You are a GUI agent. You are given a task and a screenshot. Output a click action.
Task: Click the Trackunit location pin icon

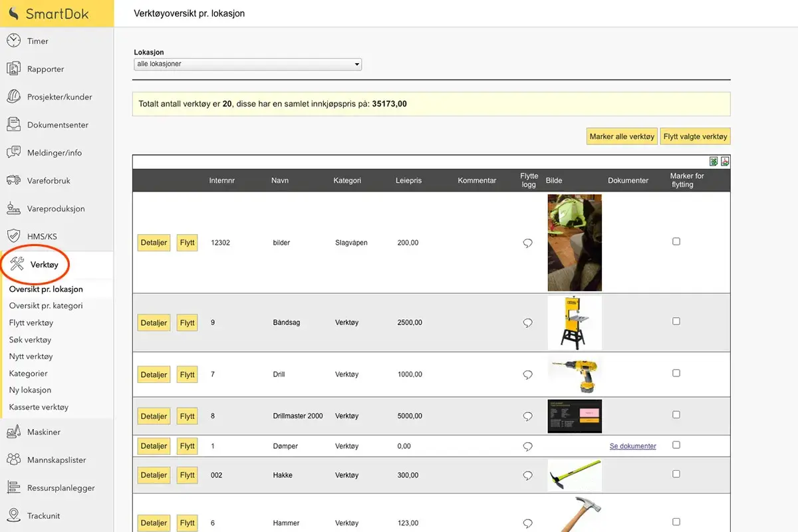(13, 515)
